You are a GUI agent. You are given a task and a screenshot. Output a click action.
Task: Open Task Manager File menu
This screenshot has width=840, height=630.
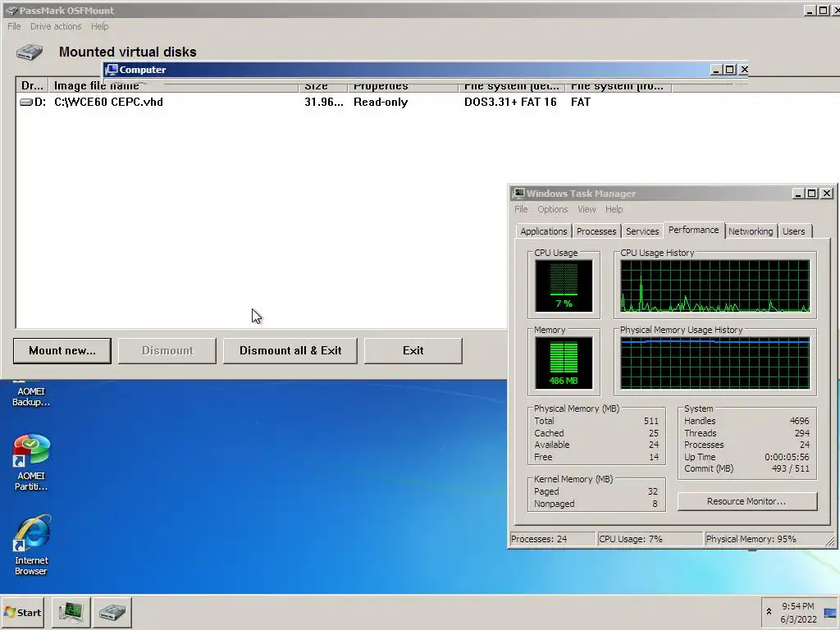(521, 209)
